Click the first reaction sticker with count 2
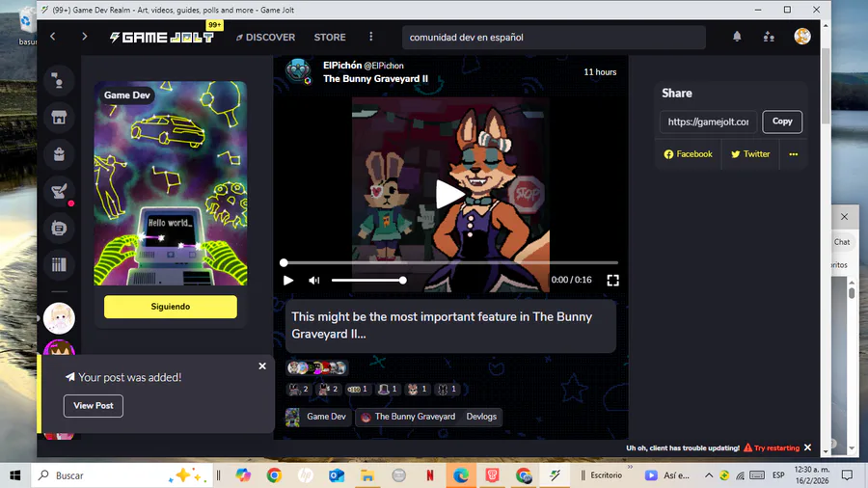 [x=298, y=390]
